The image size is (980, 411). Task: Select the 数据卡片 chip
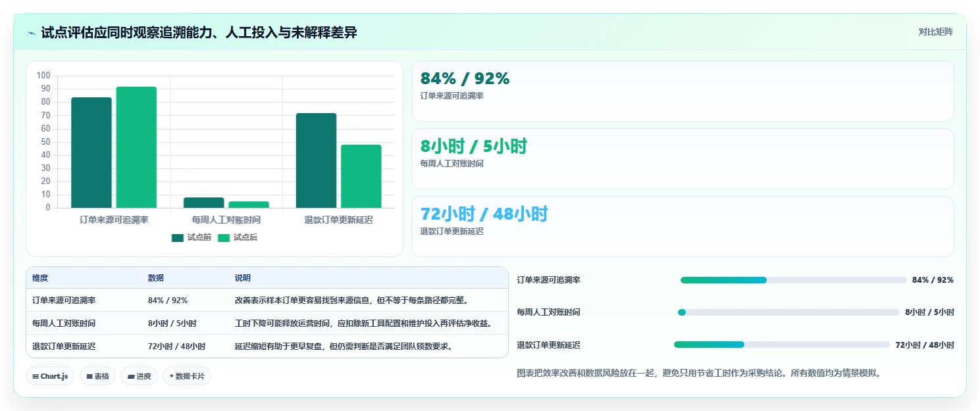187,376
